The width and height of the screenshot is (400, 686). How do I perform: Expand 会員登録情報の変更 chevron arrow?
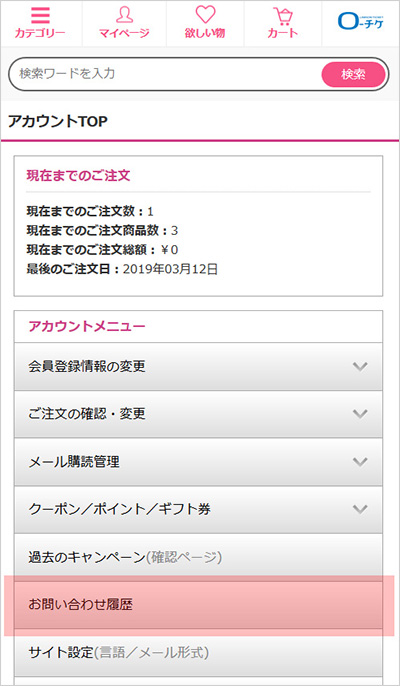pyautogui.click(x=360, y=367)
